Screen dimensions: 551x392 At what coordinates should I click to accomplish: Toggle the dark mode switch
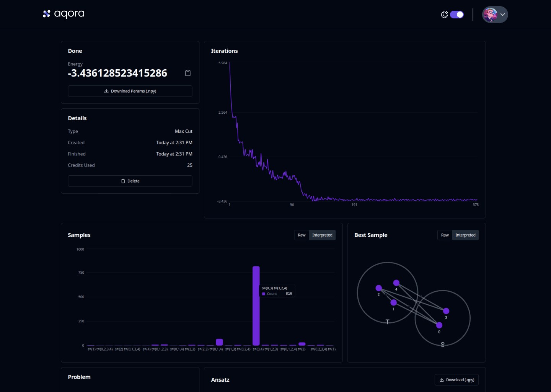(x=457, y=15)
